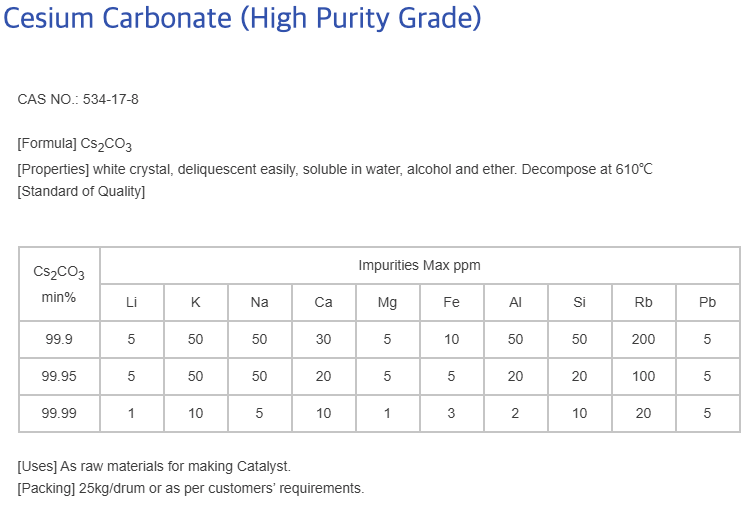Click the Standard of Quality label
This screenshot has height=506, width=748.
click(x=81, y=191)
